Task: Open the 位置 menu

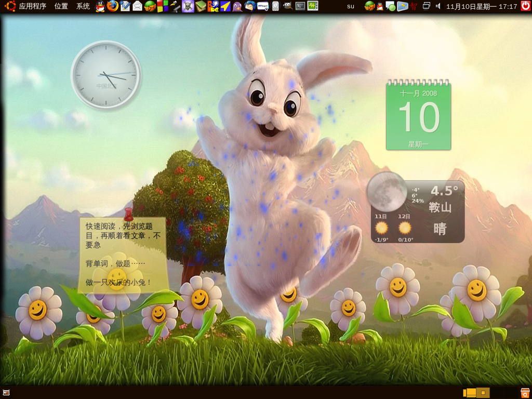Action: [61, 6]
